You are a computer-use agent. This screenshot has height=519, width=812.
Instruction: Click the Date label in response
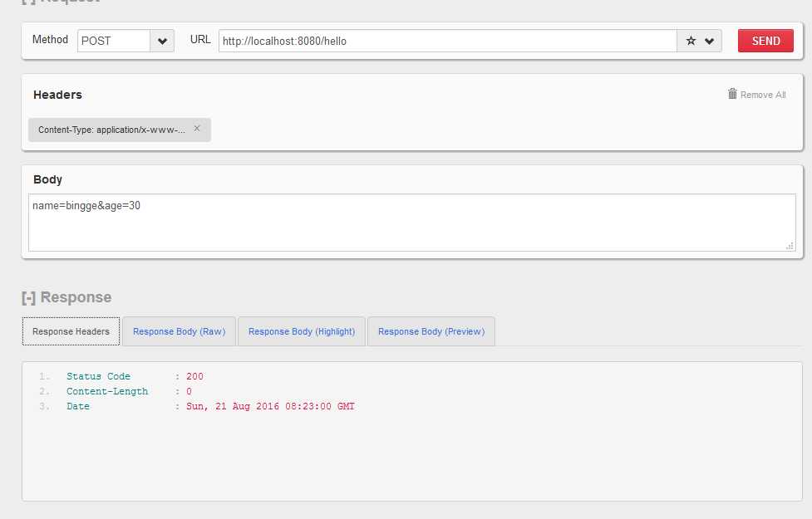(x=78, y=406)
